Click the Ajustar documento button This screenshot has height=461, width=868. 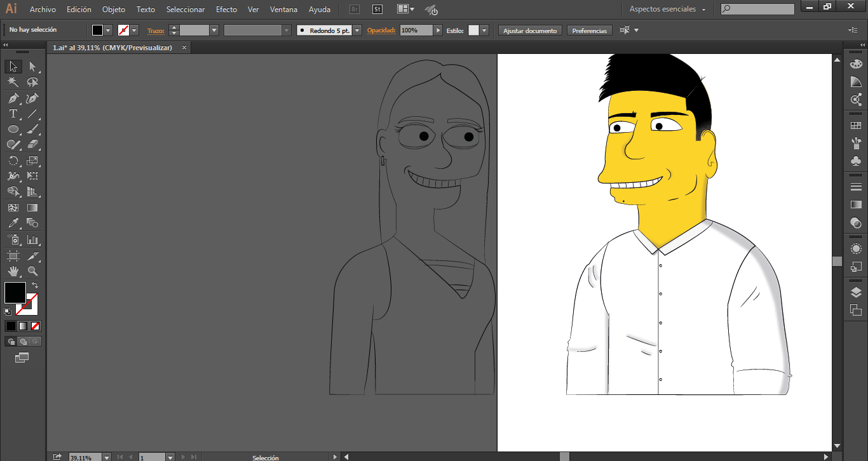coord(530,30)
